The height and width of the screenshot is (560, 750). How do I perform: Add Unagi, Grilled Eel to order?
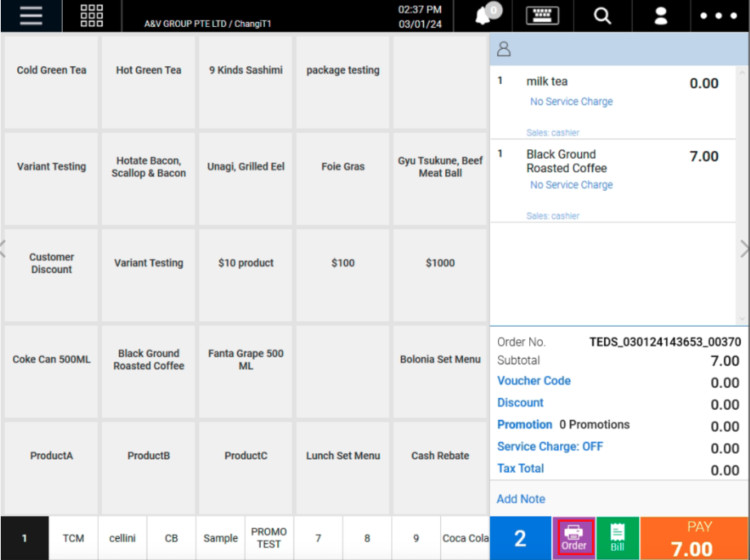click(x=245, y=167)
